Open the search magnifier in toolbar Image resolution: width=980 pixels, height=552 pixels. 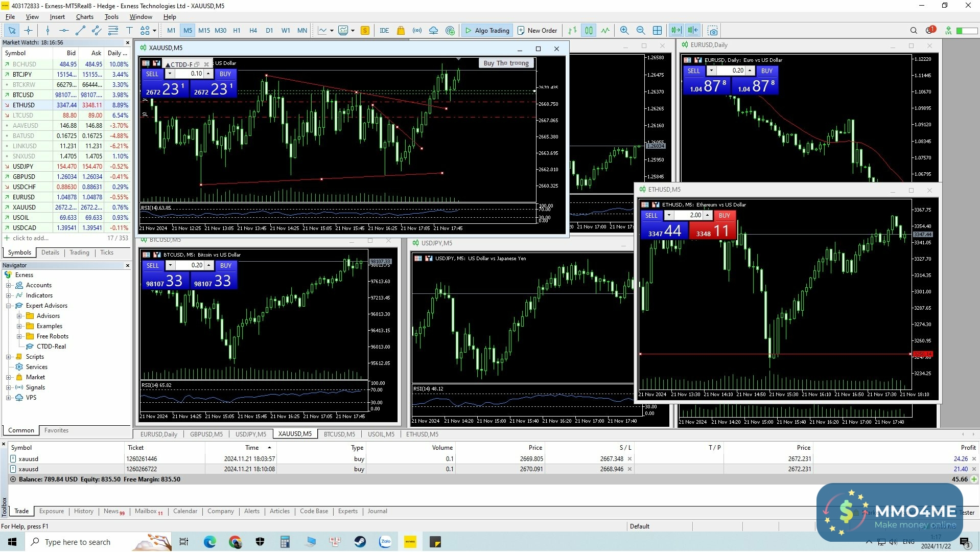coord(914,31)
